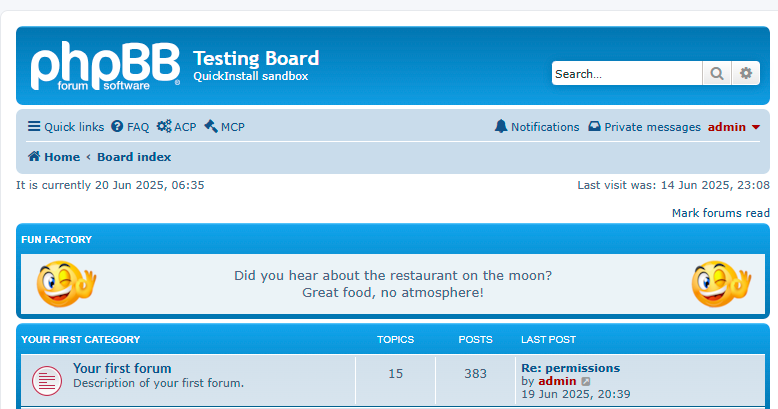Click the phpBB logo
The width and height of the screenshot is (778, 409).
(x=105, y=66)
